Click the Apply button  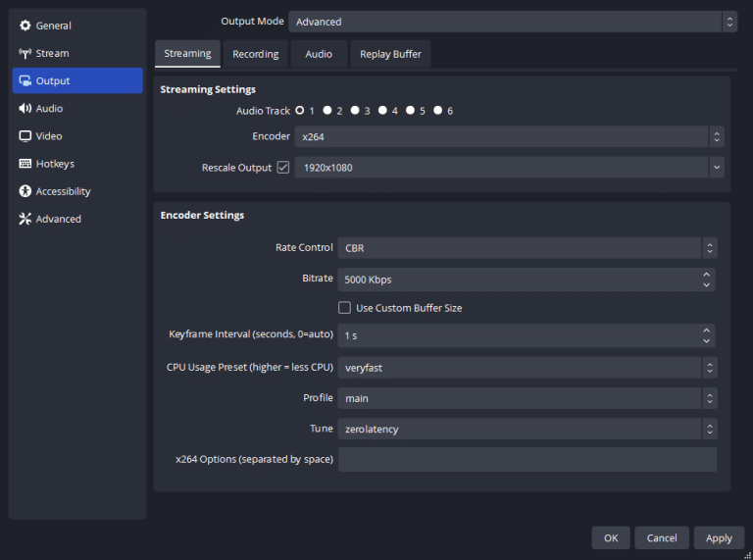(719, 537)
